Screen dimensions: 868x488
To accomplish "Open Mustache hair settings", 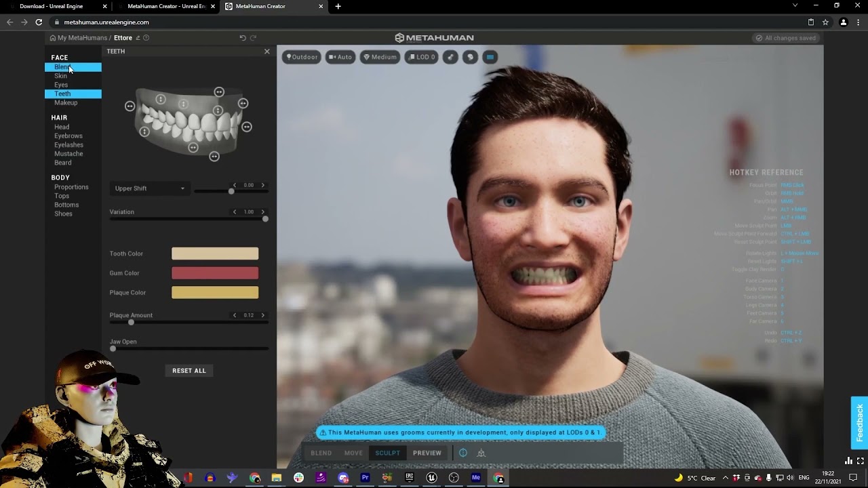I will click(x=68, y=153).
